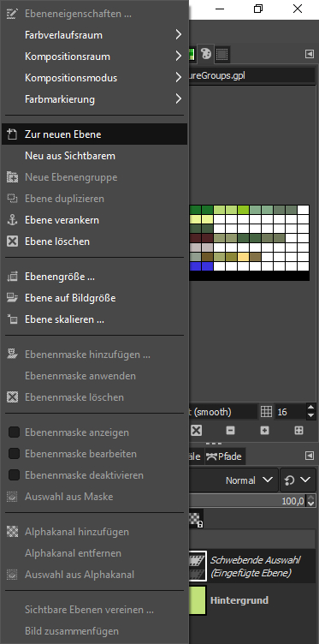Click the zoom-in plus icon under the palette
Screen dimensions: 319x644
pos(264,430)
